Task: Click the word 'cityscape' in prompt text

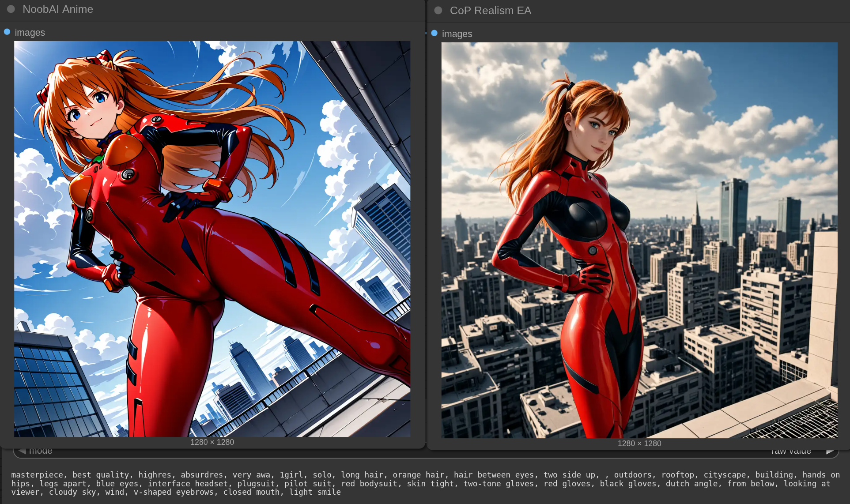Action: pos(724,475)
